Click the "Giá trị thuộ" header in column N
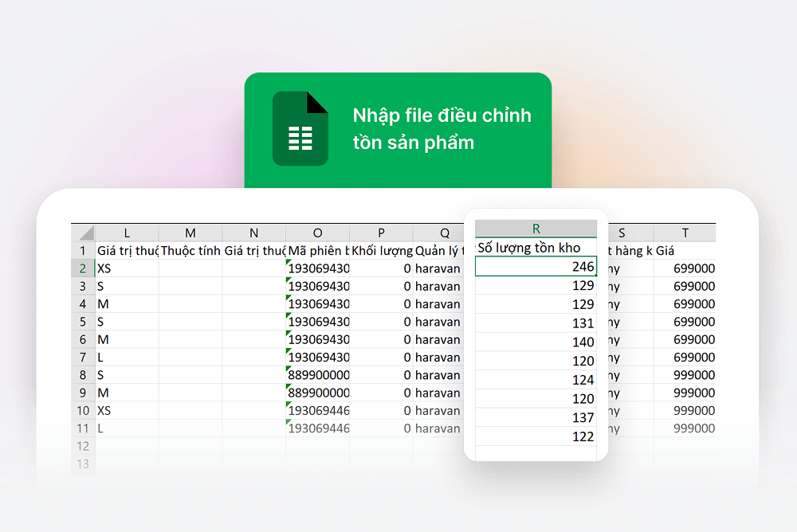The width and height of the screenshot is (797, 532). [253, 251]
